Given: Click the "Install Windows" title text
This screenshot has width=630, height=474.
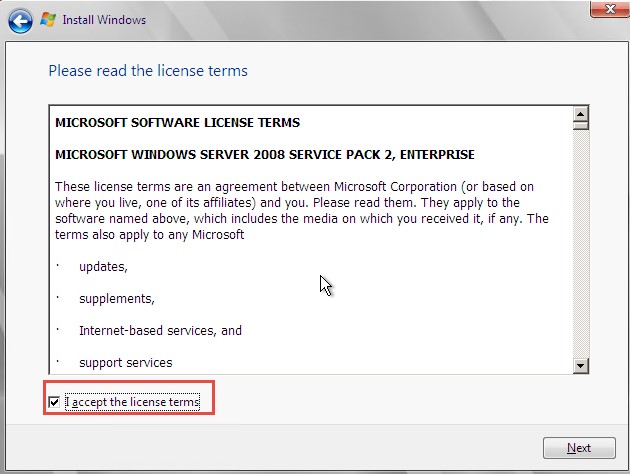Looking at the screenshot, I should [x=104, y=20].
